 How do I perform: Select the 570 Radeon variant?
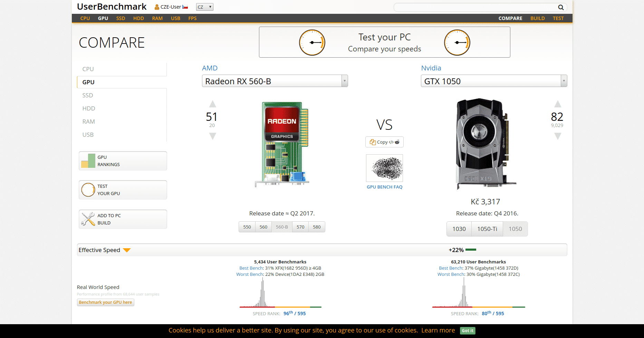(300, 227)
